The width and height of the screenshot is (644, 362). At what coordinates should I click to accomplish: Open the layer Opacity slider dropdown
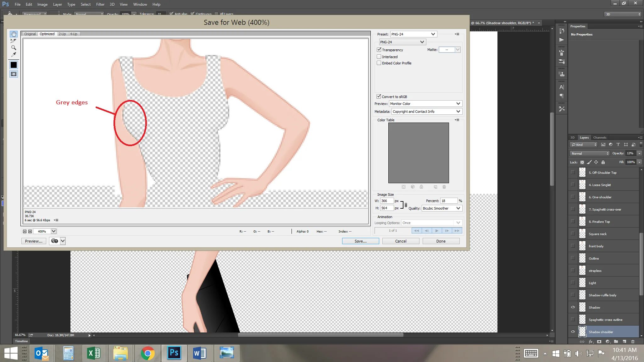tap(639, 153)
